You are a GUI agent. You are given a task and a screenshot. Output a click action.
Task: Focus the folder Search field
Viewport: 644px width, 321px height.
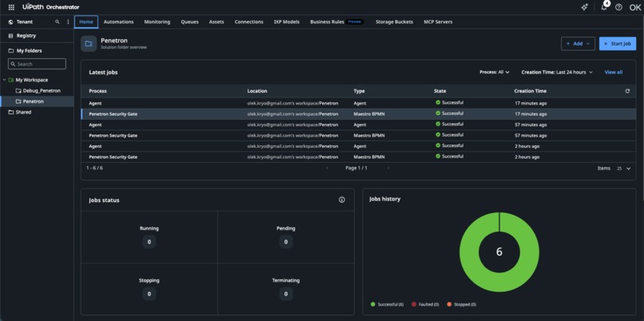tap(37, 64)
